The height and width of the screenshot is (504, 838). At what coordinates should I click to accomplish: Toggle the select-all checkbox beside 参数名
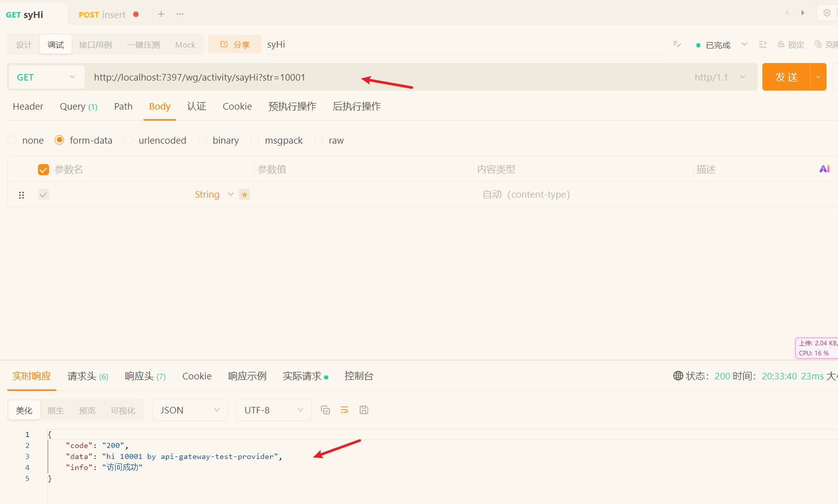click(x=44, y=170)
